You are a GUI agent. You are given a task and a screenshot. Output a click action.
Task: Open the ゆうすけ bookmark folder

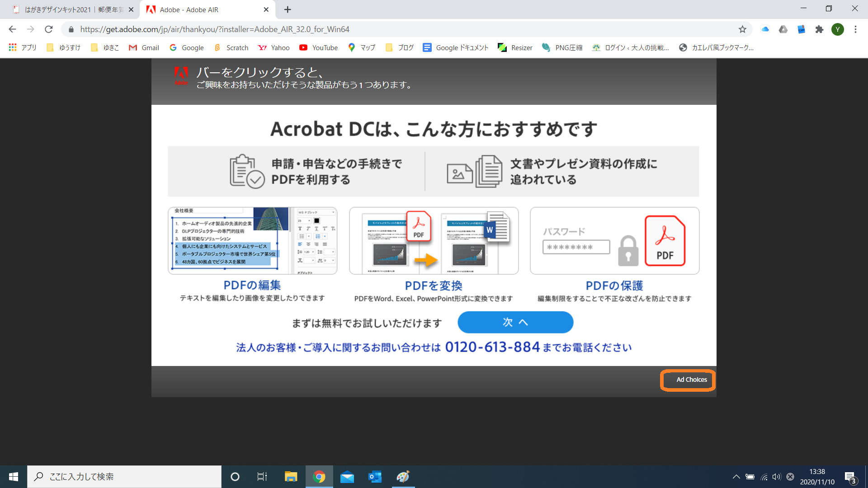point(64,47)
